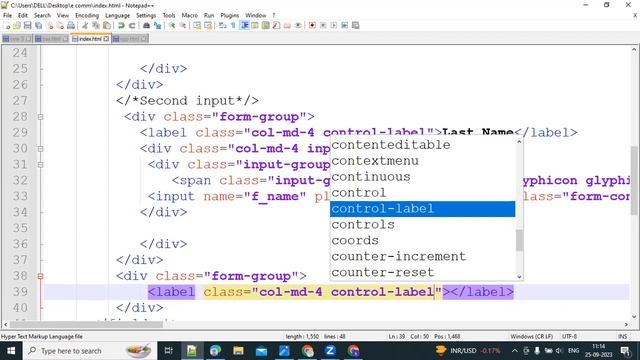This screenshot has width=640, height=360.
Task: Redo the edit with Redo arrow
Action: pos(132,25)
